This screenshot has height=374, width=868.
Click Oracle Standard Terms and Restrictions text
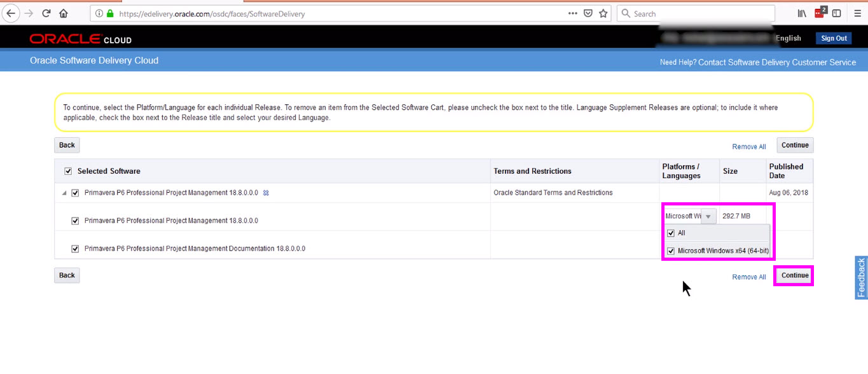pyautogui.click(x=553, y=193)
